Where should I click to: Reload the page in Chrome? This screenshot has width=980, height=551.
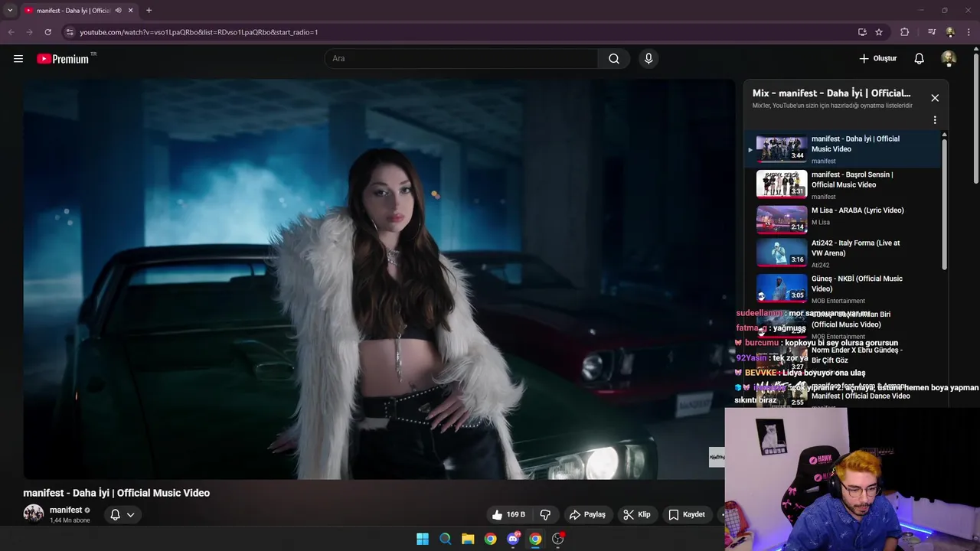[x=47, y=32]
